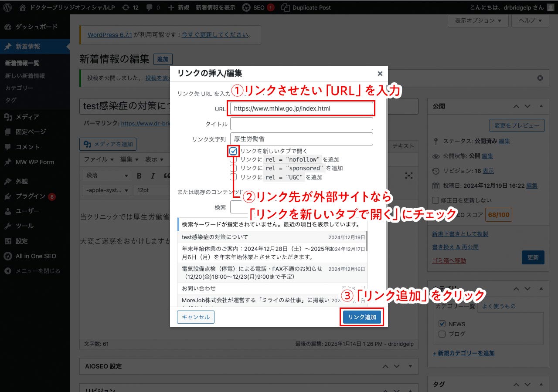
Task: Switch to the テキスト editor tab
Action: (403, 146)
